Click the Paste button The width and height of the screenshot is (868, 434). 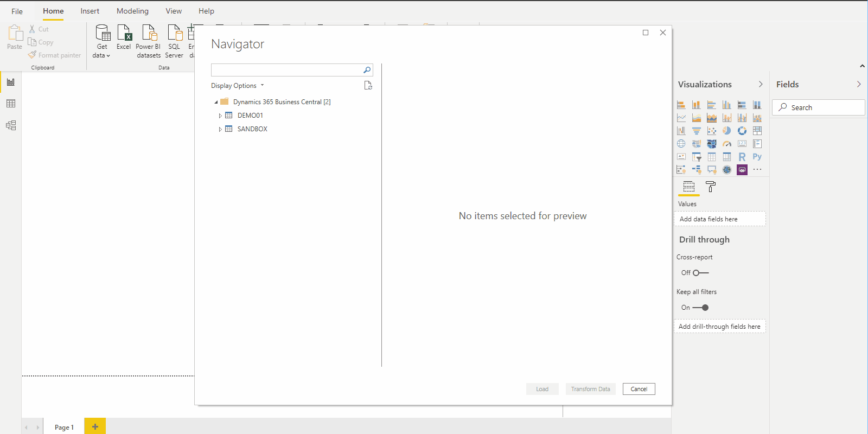(15, 37)
